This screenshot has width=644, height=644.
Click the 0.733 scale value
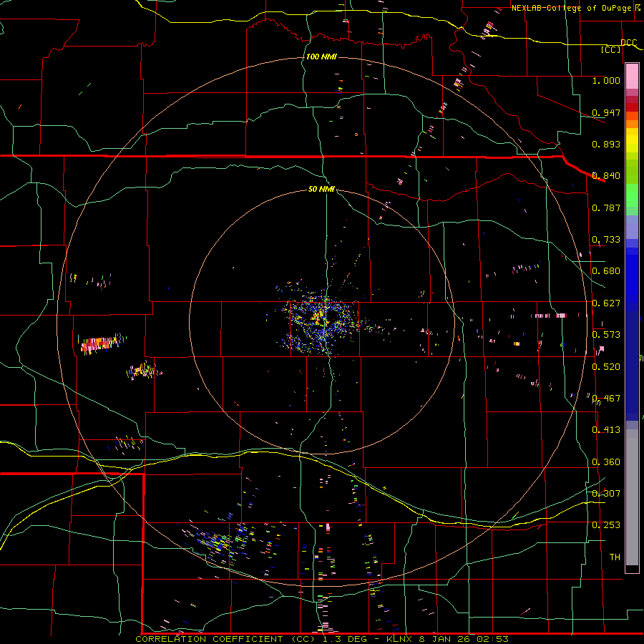(x=606, y=240)
